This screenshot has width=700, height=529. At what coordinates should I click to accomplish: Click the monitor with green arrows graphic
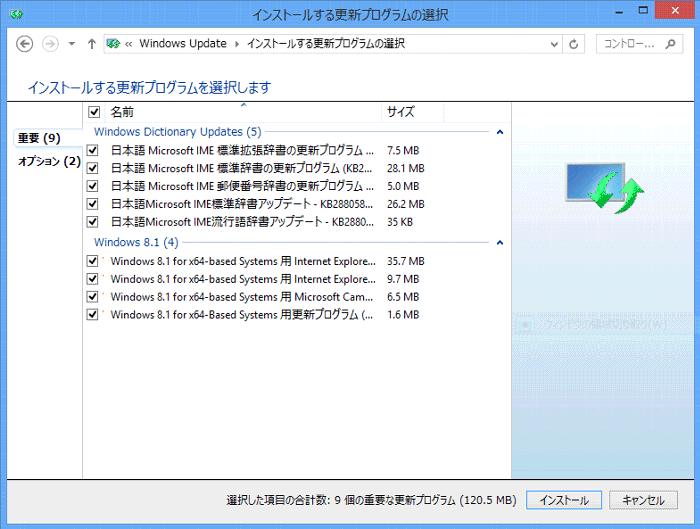coord(604,187)
